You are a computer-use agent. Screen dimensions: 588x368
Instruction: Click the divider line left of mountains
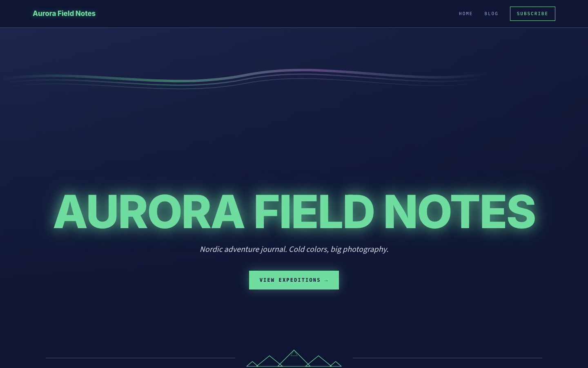(x=140, y=358)
